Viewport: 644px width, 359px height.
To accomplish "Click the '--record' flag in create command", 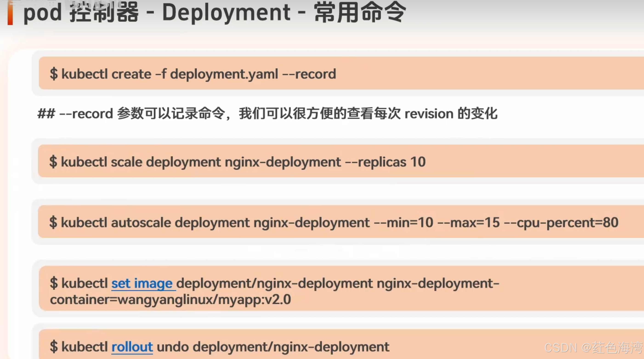I will [x=309, y=74].
